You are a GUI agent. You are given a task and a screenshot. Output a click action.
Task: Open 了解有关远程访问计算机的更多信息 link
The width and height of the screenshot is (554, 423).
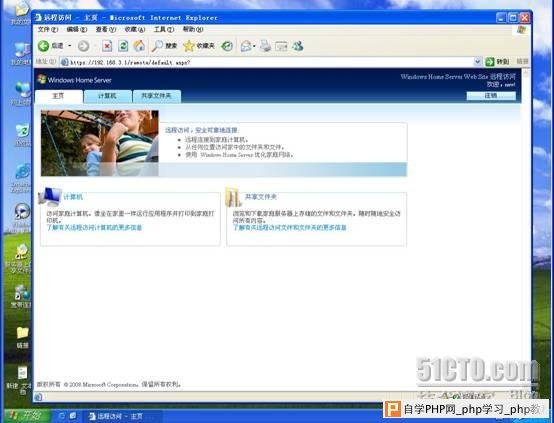(x=94, y=228)
